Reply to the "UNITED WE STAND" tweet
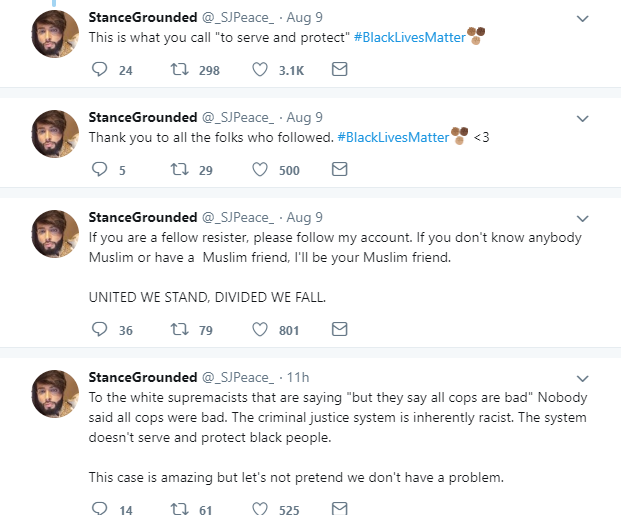 point(99,329)
